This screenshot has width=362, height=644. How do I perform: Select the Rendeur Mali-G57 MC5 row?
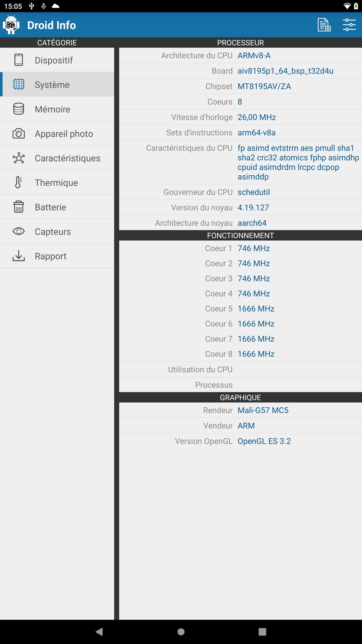pos(240,410)
